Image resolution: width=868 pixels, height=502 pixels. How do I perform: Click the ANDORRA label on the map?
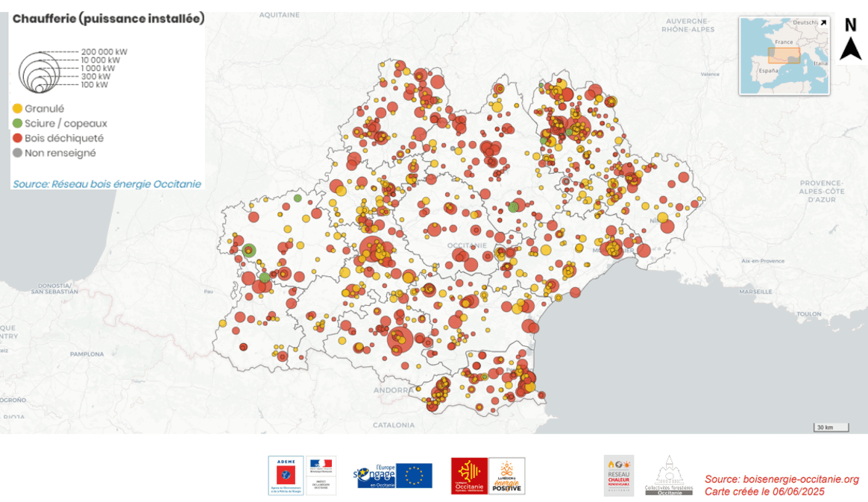click(x=393, y=390)
